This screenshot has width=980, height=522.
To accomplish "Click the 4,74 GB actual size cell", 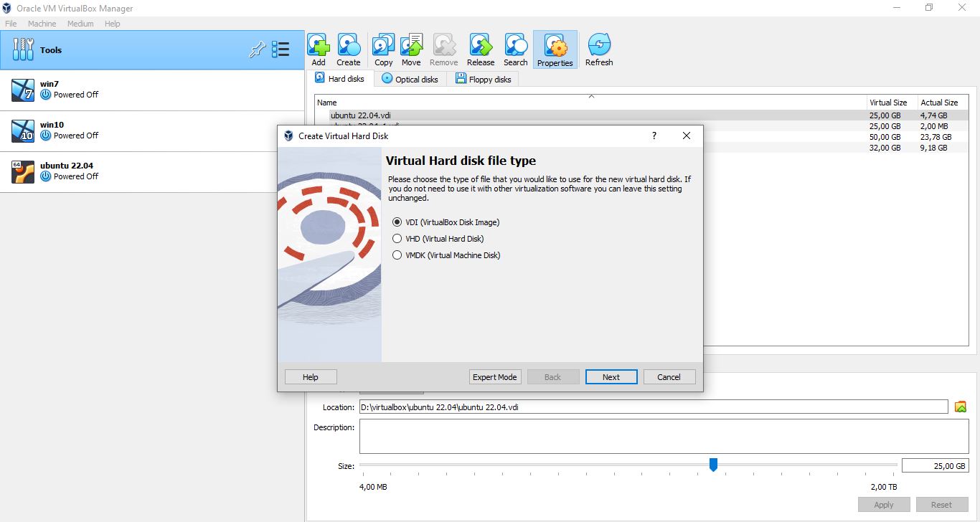I will 934,115.
